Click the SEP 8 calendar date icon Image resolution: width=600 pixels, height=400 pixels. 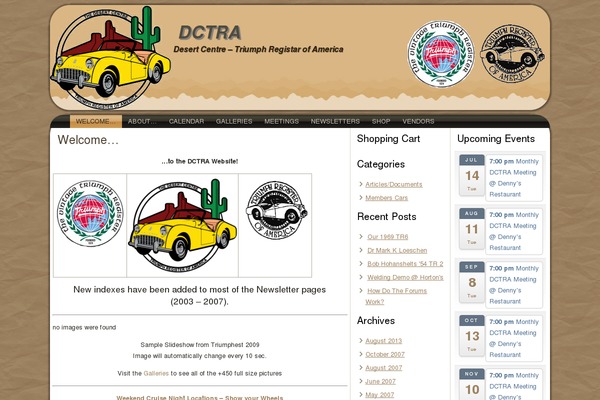(471, 282)
